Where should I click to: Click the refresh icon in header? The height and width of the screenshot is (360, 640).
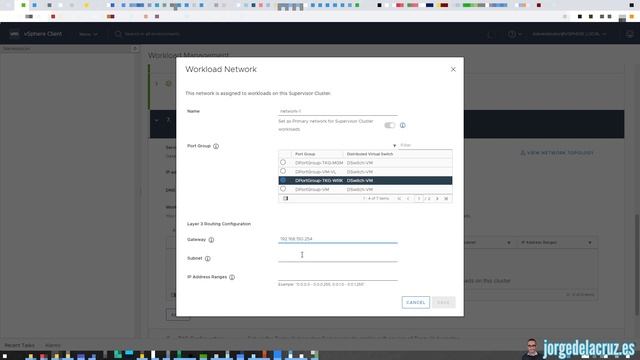point(491,34)
